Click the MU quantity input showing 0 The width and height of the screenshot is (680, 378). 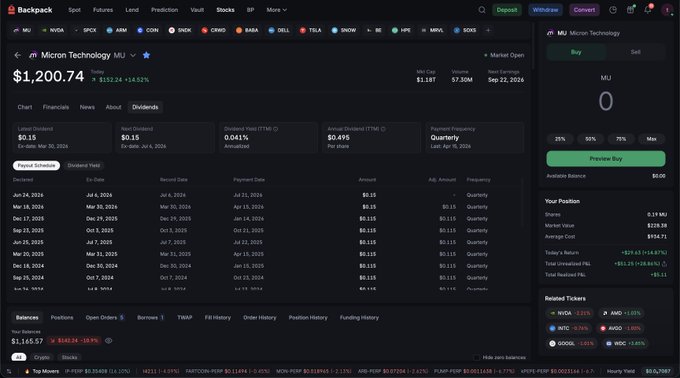point(606,101)
